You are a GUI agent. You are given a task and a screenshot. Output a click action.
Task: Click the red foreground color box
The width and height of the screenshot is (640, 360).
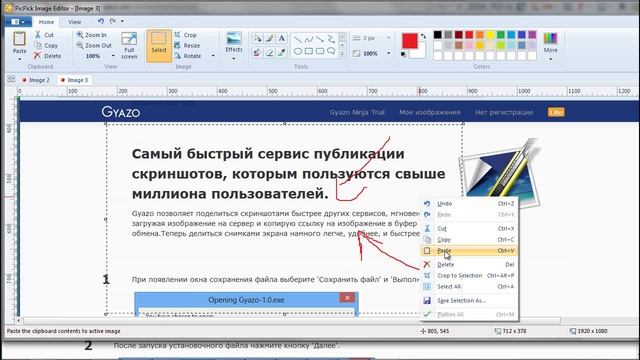coord(410,40)
